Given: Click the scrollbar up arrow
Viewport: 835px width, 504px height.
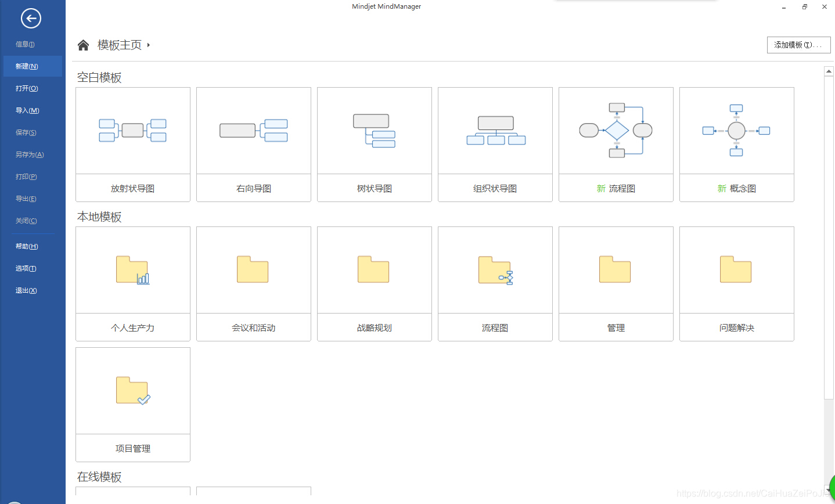Looking at the screenshot, I should [829, 71].
